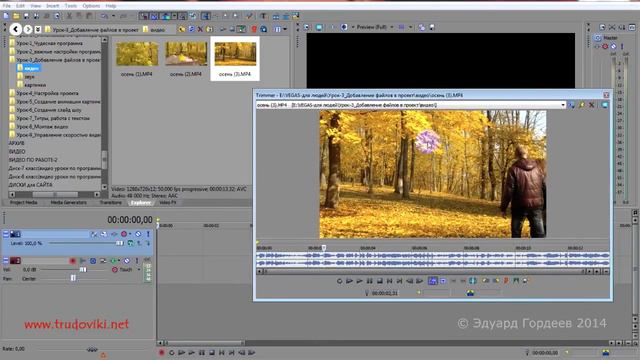Start preview of selected Explorer file

[x=223, y=29]
